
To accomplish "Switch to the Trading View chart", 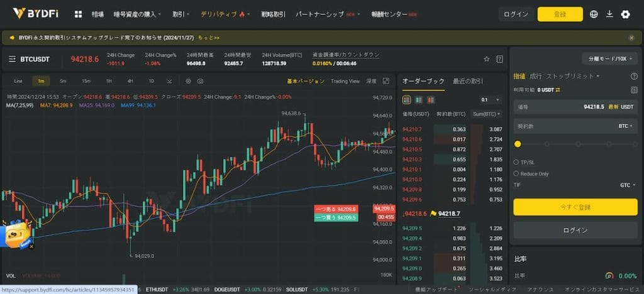I will [345, 81].
